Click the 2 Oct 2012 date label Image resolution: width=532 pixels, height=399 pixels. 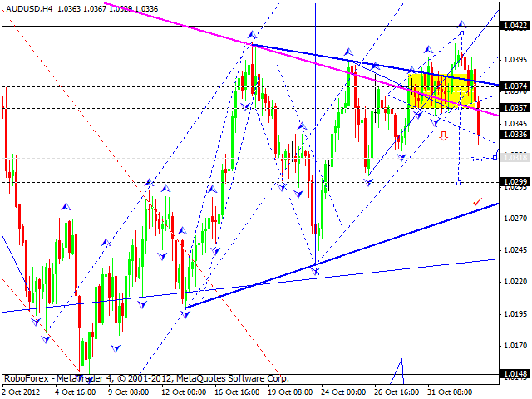click(x=21, y=392)
